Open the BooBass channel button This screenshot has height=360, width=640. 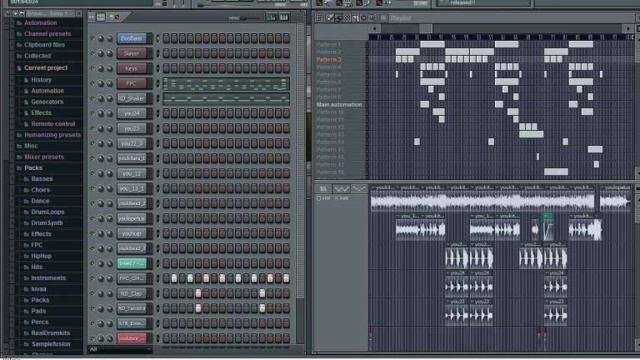(132, 38)
